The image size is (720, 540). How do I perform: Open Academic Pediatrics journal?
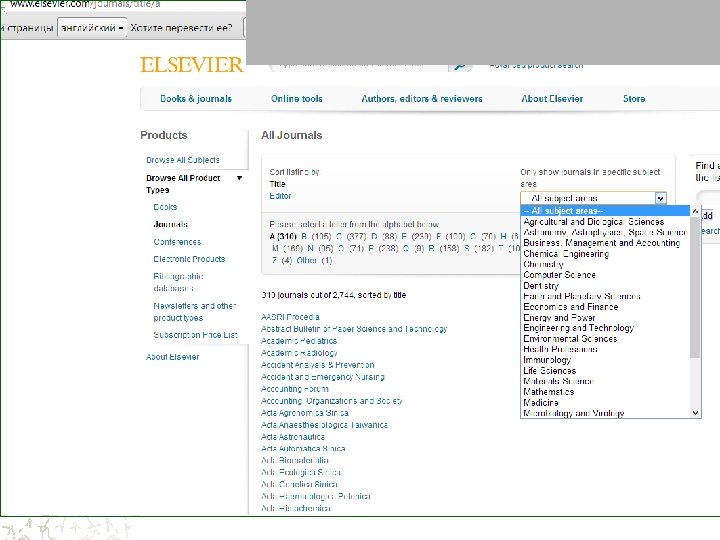point(299,341)
